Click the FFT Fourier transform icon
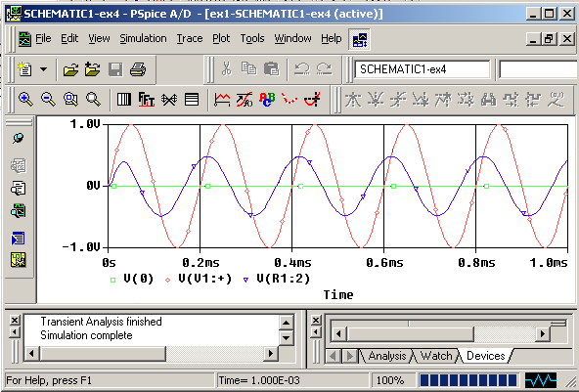Image resolution: width=579 pixels, height=392 pixels. (147, 100)
